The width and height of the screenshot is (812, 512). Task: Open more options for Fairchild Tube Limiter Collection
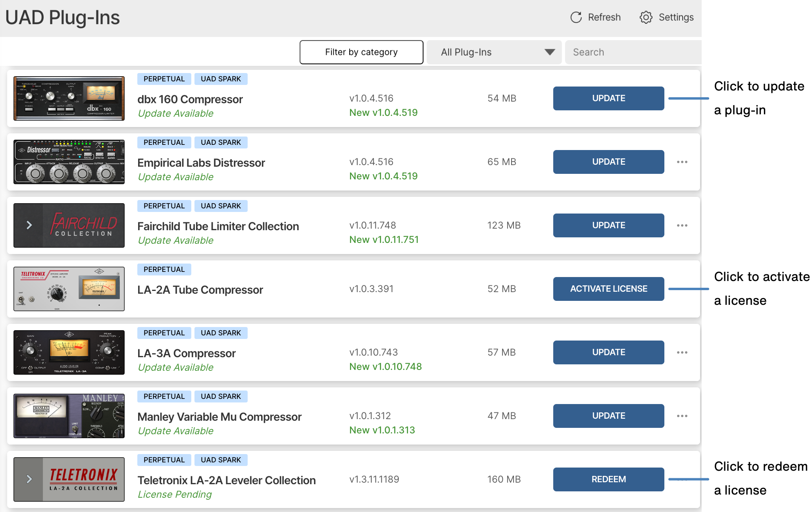pos(682,225)
